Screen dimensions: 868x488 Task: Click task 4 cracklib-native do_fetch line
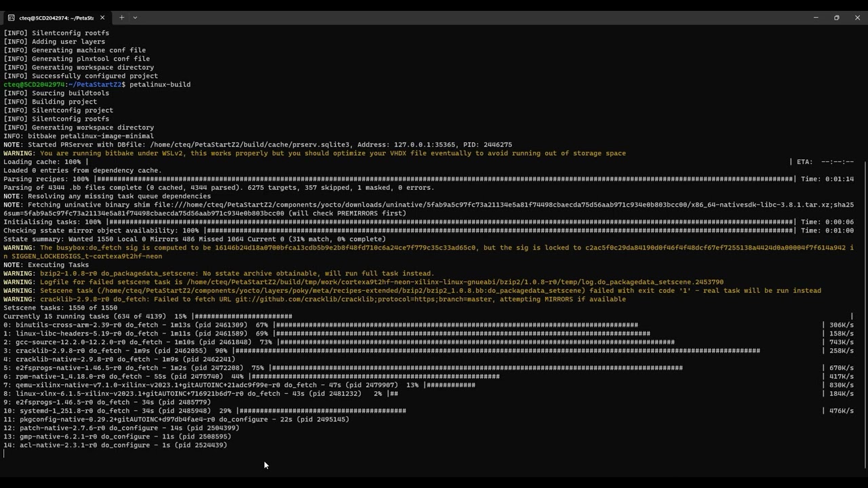119,359
